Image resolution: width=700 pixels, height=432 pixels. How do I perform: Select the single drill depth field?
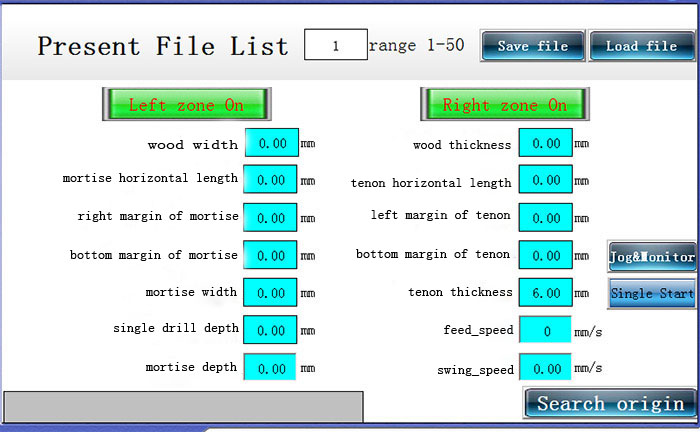click(270, 330)
